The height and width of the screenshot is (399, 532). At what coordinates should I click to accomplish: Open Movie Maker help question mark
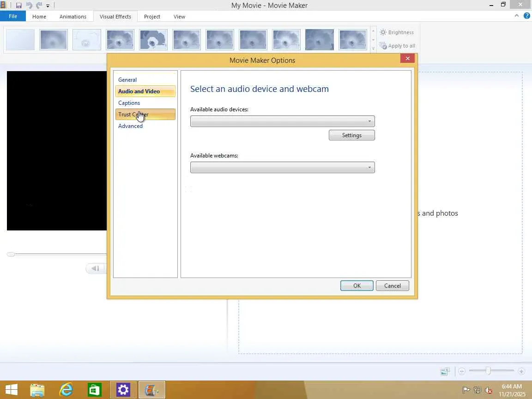(x=526, y=16)
